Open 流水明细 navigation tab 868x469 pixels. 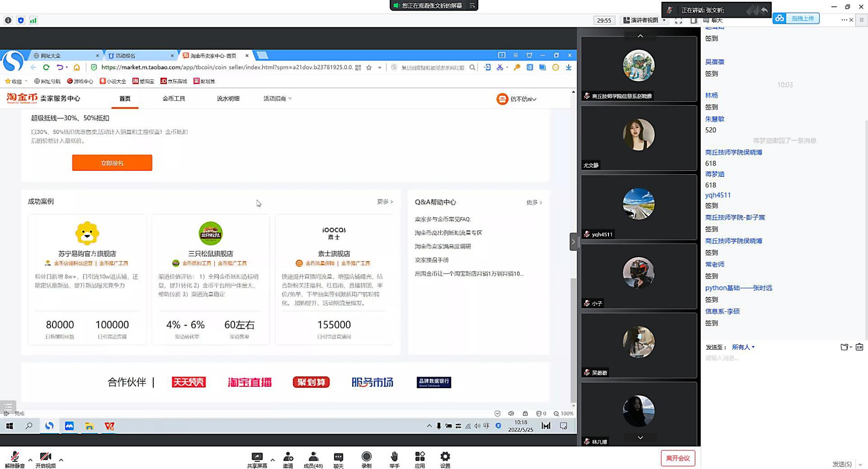pos(228,99)
